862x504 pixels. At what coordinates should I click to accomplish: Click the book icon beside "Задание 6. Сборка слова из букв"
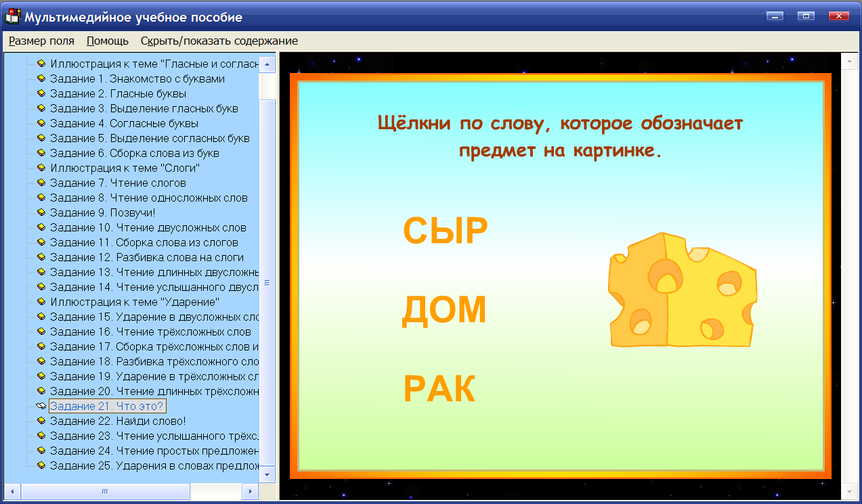(41, 152)
